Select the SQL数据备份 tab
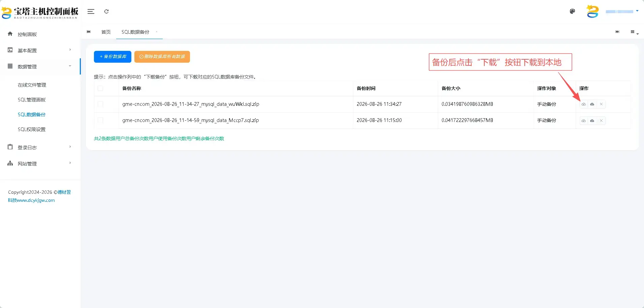Viewport: 644px width, 308px height. pos(135,32)
